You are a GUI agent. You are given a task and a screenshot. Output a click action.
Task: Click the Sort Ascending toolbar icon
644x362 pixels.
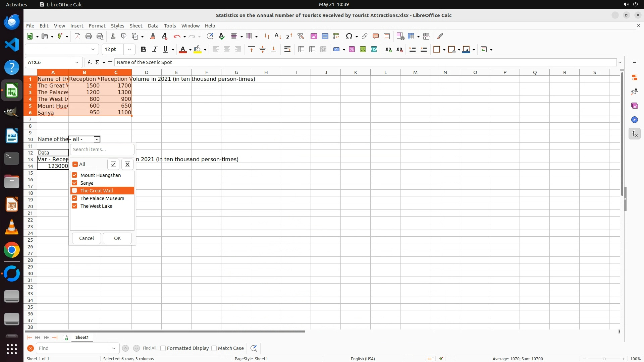tap(278, 36)
